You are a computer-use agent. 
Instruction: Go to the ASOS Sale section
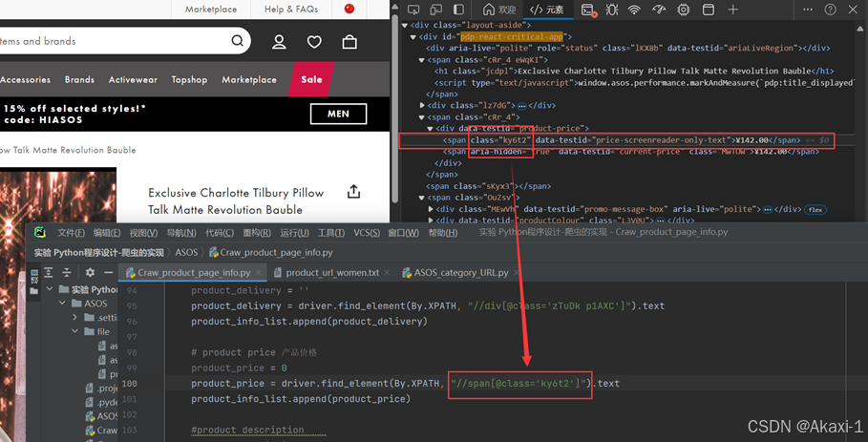pos(311,79)
